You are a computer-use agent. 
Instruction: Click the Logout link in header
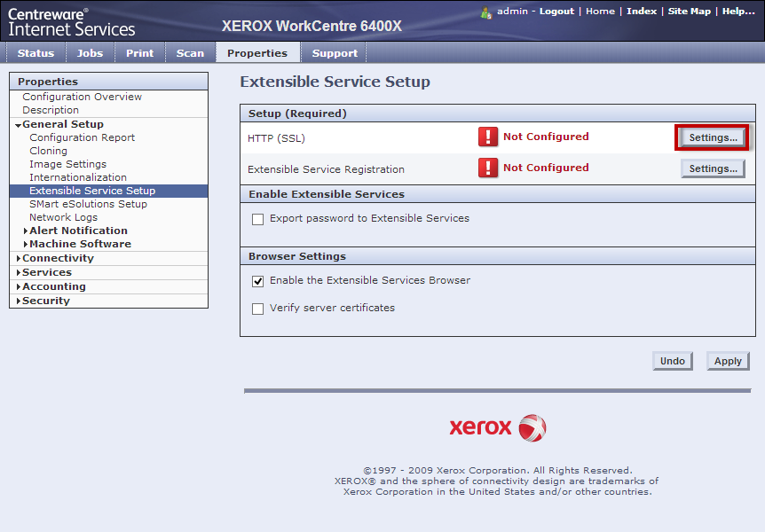556,12
